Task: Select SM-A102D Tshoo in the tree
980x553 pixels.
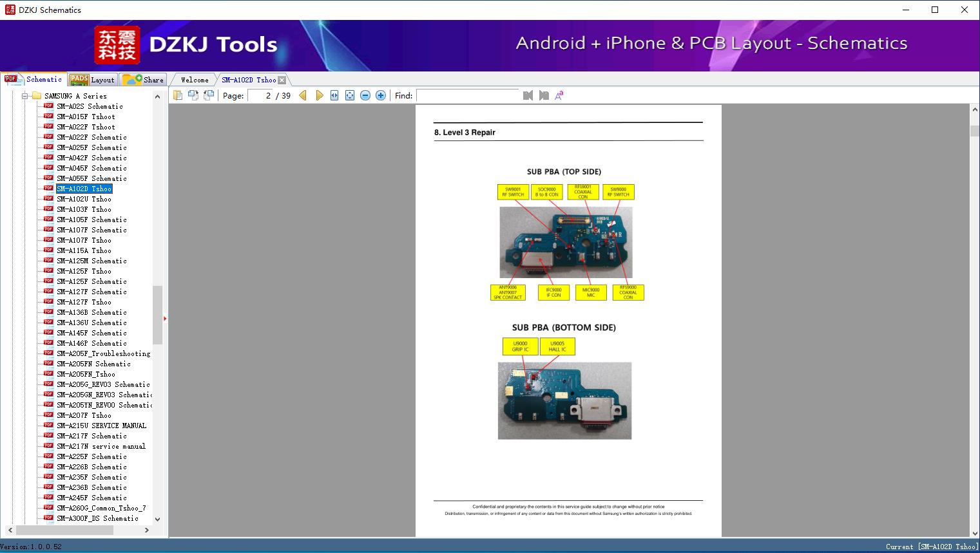Action: 84,189
